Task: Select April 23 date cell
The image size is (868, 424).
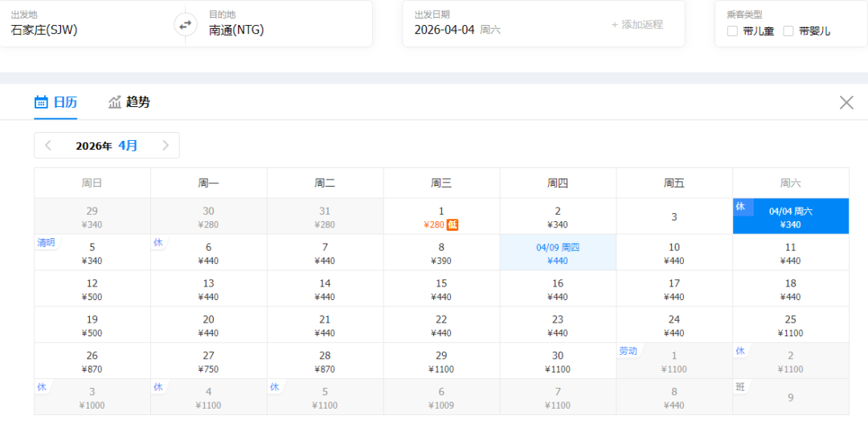Action: click(x=558, y=324)
